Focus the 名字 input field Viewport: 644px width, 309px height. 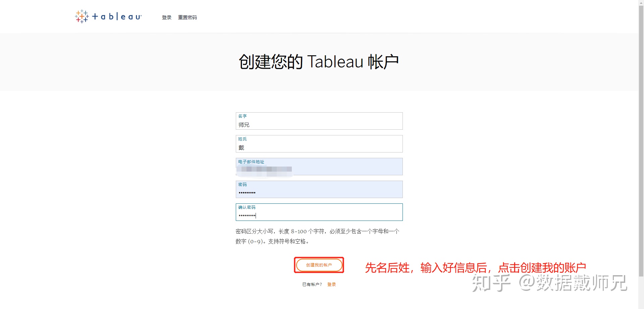pos(319,121)
